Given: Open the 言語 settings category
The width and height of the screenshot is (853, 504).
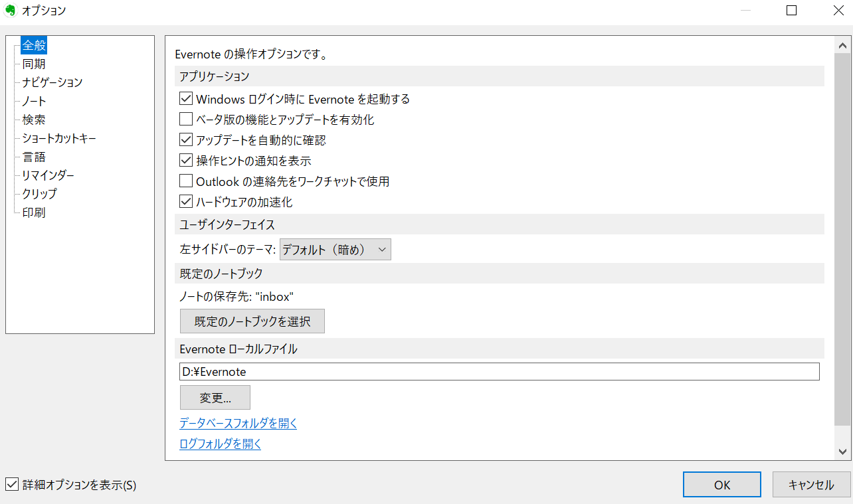Looking at the screenshot, I should 34,157.
